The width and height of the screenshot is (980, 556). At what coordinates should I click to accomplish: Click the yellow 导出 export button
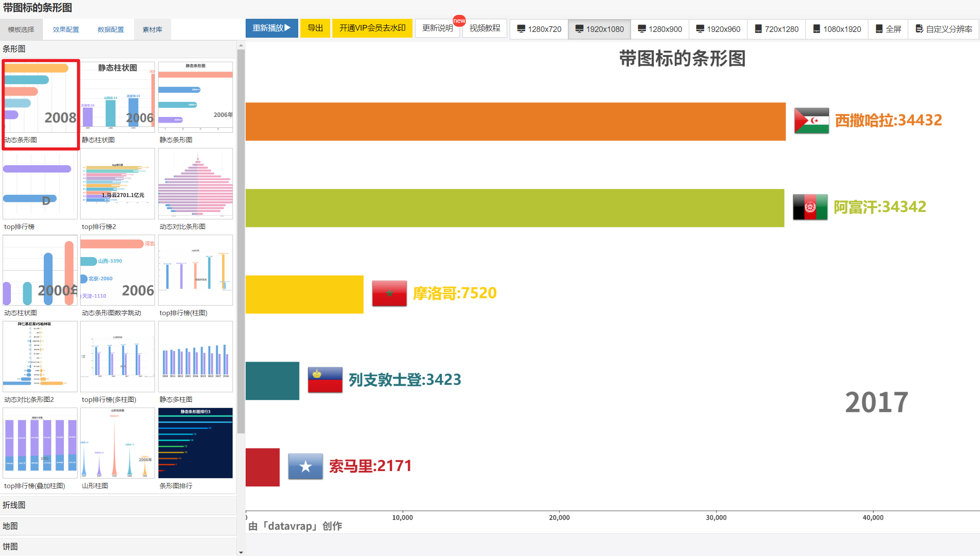315,28
